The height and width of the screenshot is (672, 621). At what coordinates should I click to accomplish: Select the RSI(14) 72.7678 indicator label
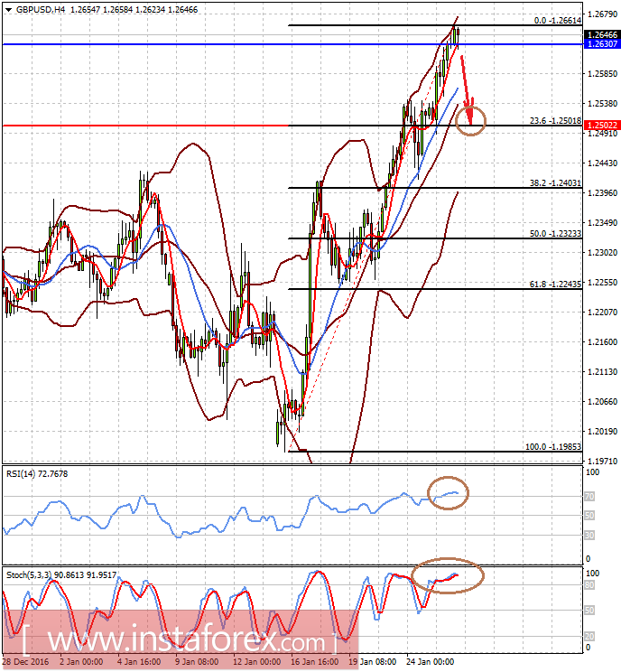[x=37, y=473]
